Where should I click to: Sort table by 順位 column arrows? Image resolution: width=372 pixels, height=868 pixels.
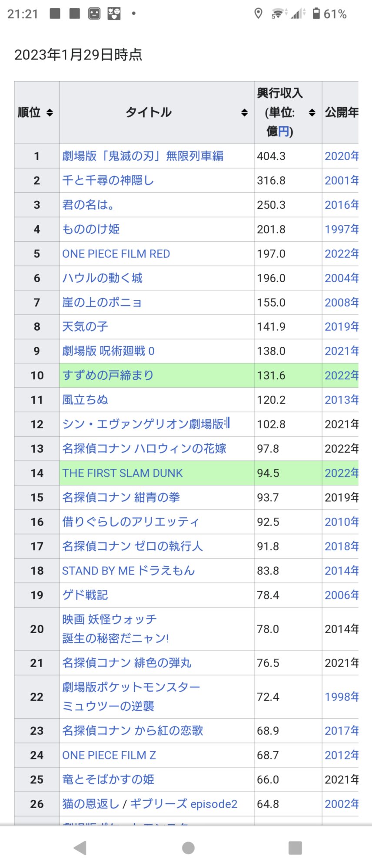point(50,113)
